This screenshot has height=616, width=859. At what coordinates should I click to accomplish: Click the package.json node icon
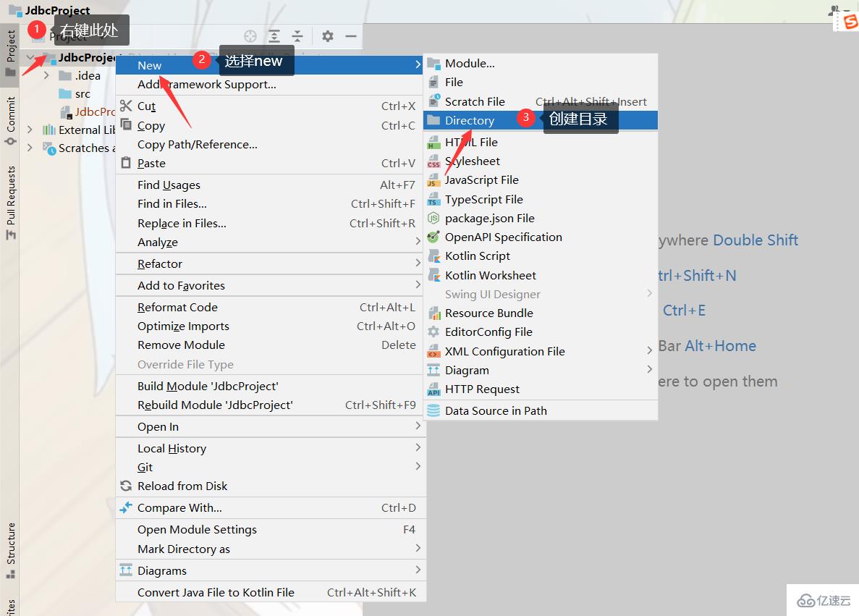433,218
